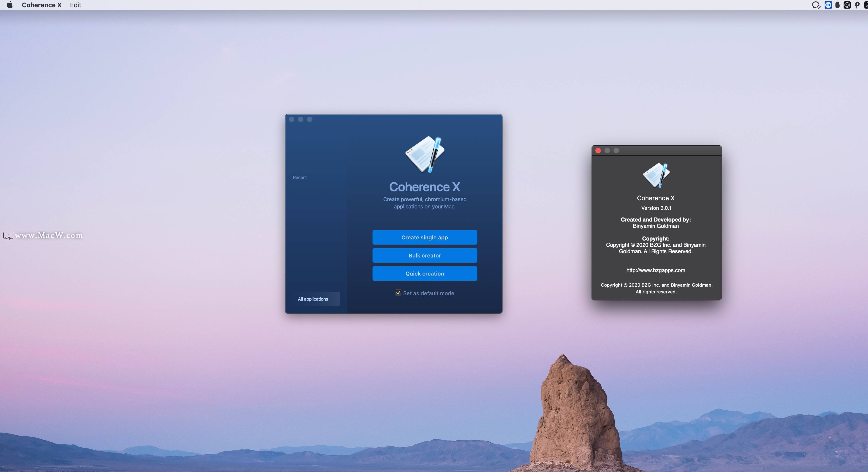Click the P-shaped paste icon in menu bar
Image resolution: width=868 pixels, height=472 pixels.
(857, 5)
